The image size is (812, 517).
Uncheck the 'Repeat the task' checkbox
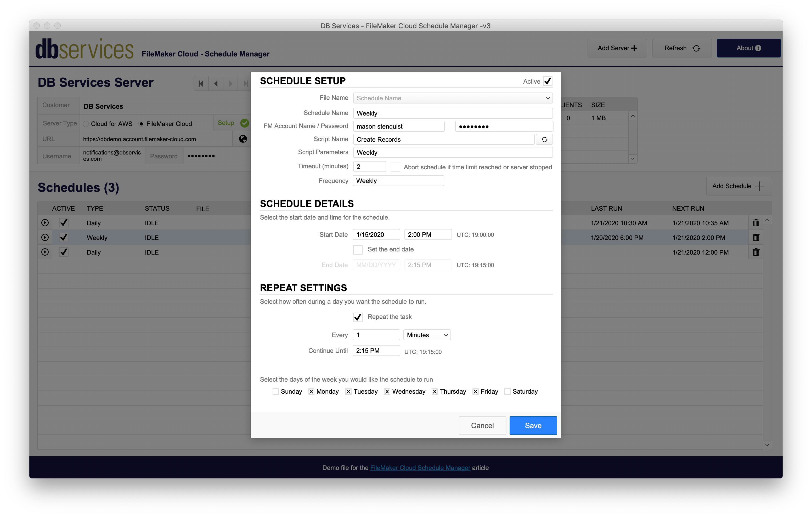[x=358, y=317]
